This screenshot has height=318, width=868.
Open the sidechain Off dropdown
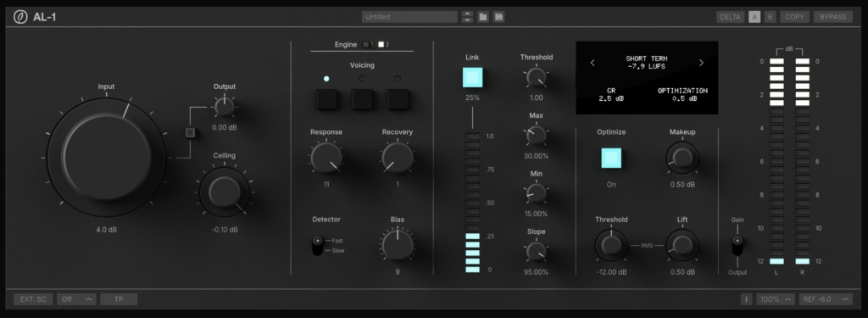(x=76, y=299)
